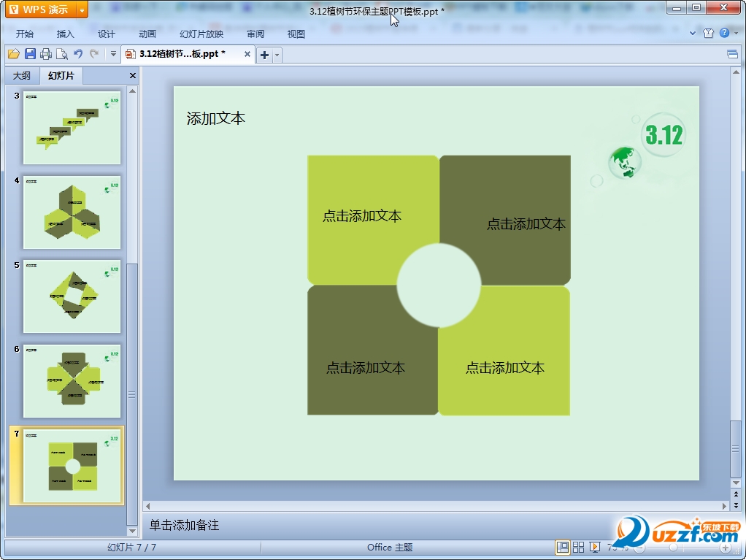Switch to normal view icon in status bar

pyautogui.click(x=562, y=548)
